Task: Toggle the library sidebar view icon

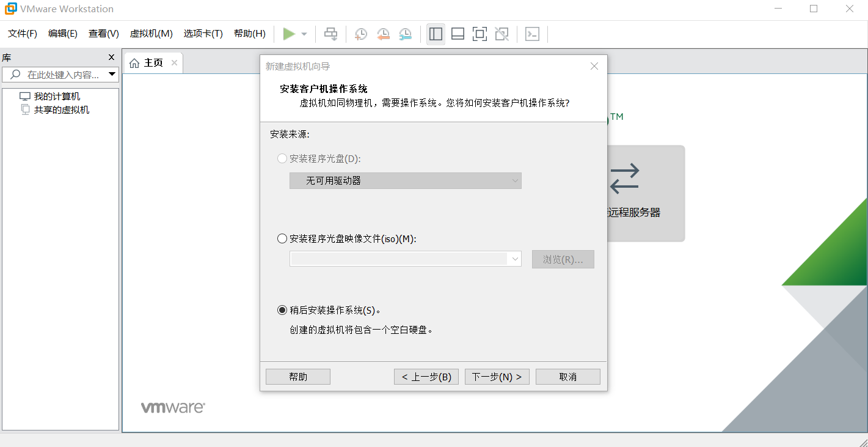Action: pyautogui.click(x=436, y=34)
